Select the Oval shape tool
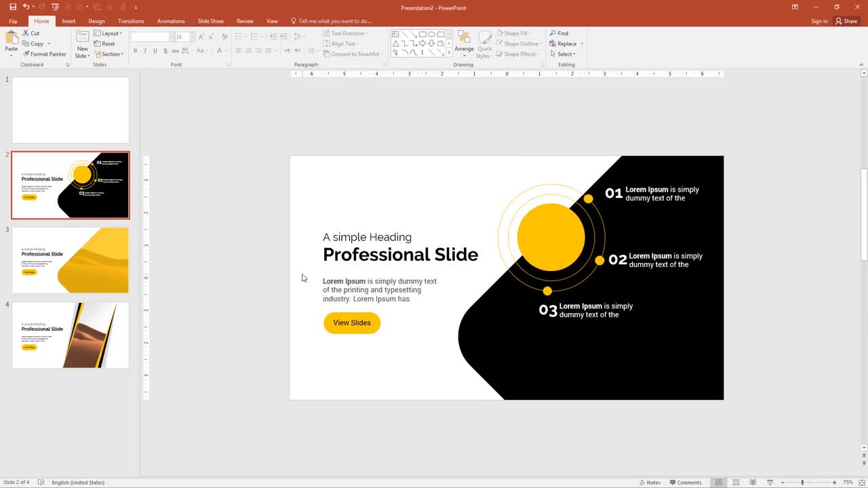This screenshot has width=868, height=488. pyautogui.click(x=432, y=34)
